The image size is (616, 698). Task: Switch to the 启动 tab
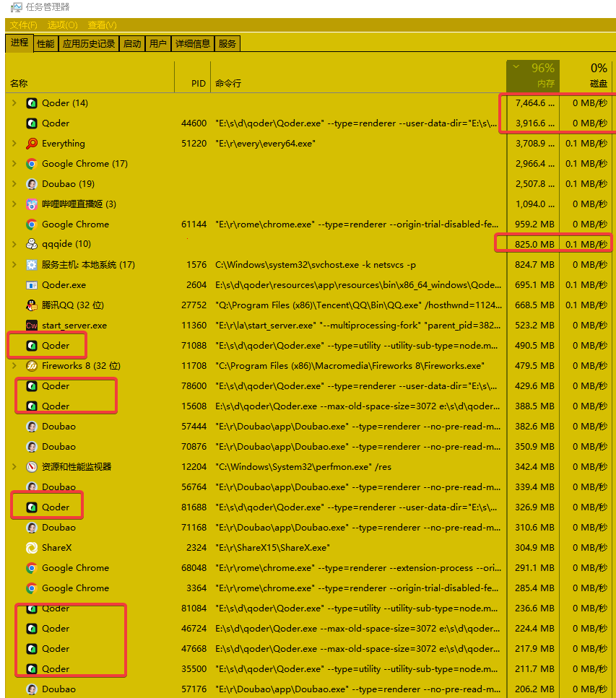(132, 43)
